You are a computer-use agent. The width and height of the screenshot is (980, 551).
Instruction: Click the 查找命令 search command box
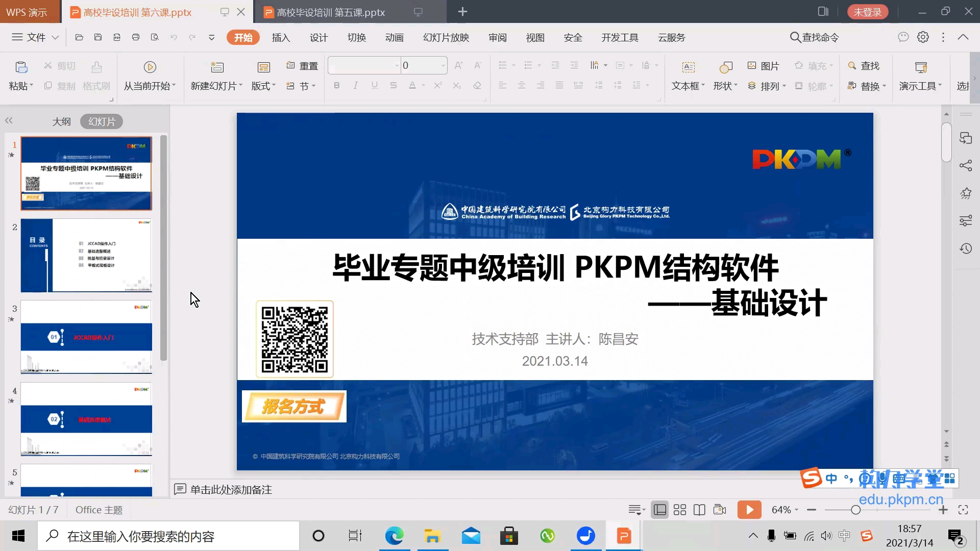pos(814,37)
